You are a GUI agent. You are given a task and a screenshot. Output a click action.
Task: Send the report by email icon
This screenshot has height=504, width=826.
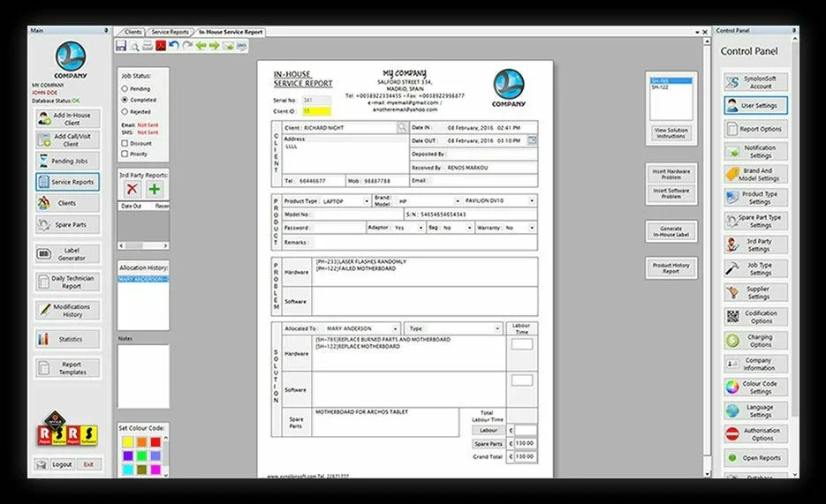coord(228,46)
